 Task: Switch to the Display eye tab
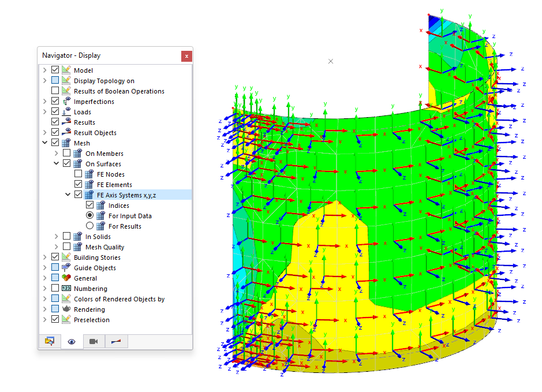(x=71, y=341)
